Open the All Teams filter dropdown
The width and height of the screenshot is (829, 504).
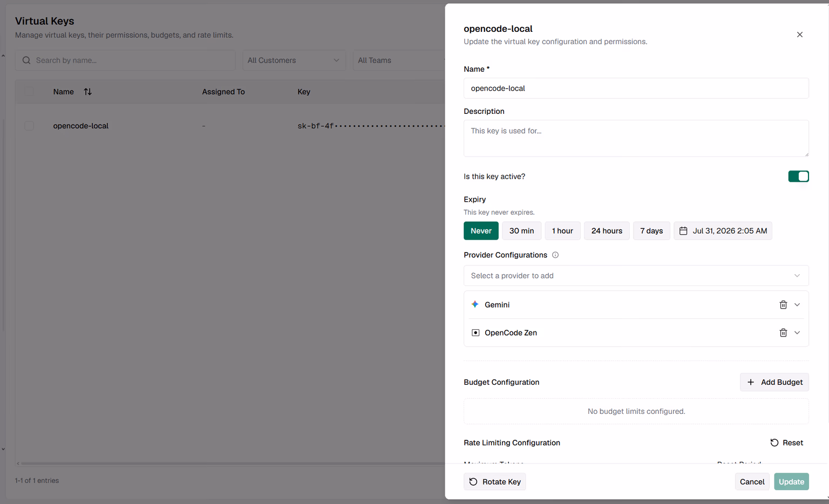[x=398, y=60]
